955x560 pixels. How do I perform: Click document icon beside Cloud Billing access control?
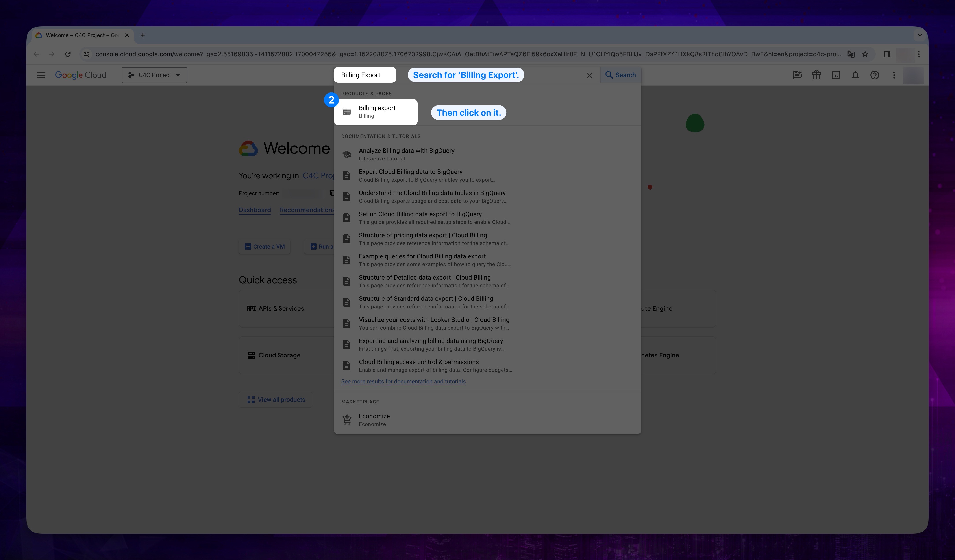pyautogui.click(x=347, y=366)
